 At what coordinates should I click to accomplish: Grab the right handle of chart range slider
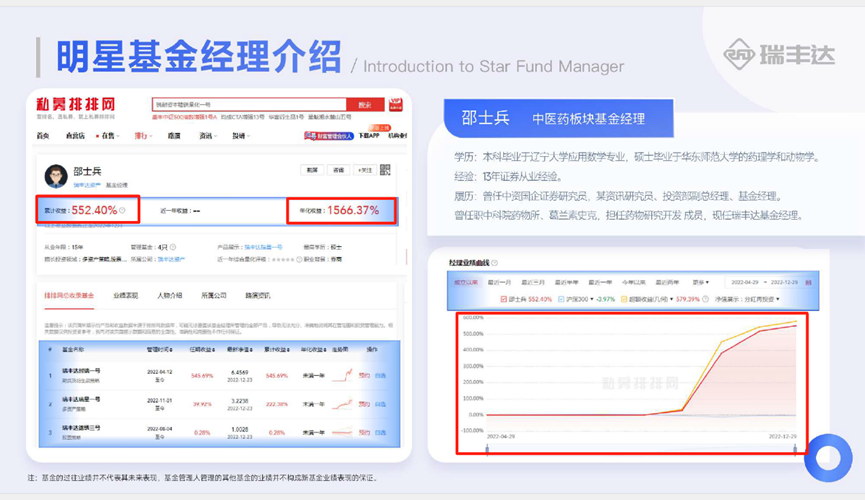click(x=795, y=449)
